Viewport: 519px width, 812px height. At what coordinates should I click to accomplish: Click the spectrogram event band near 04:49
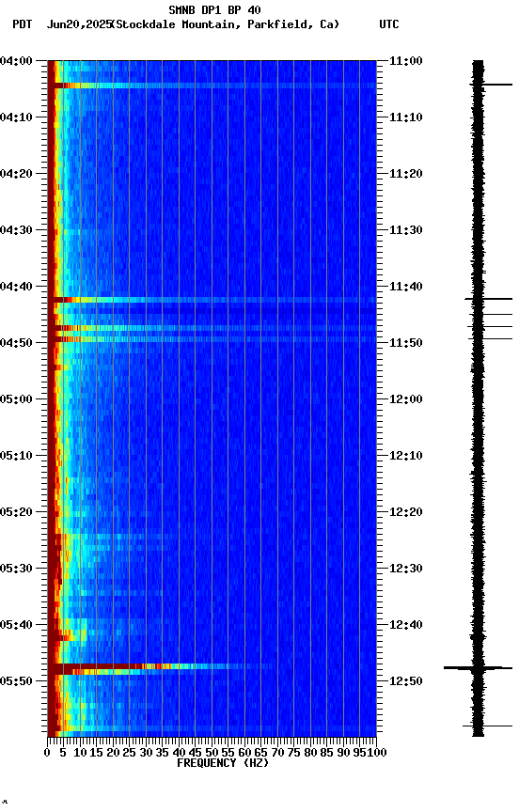pyautogui.click(x=212, y=339)
